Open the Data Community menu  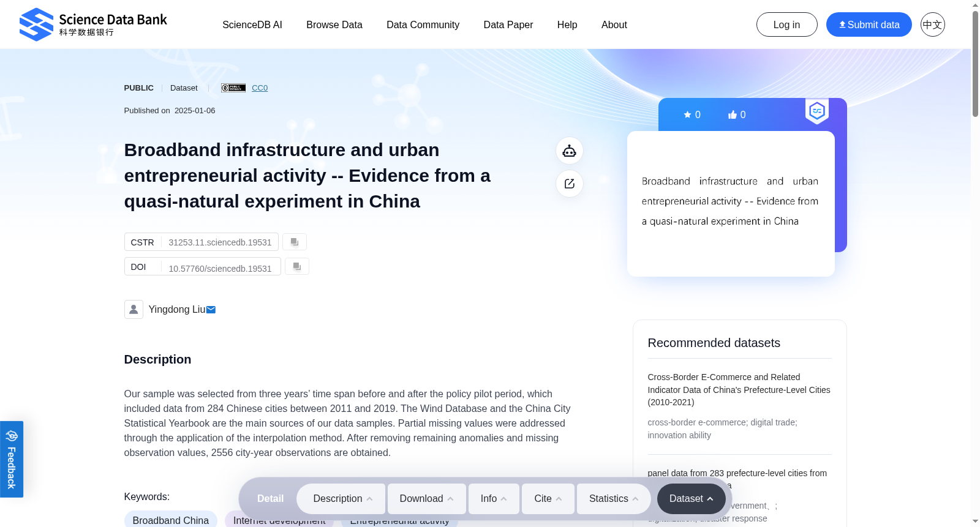point(423,24)
